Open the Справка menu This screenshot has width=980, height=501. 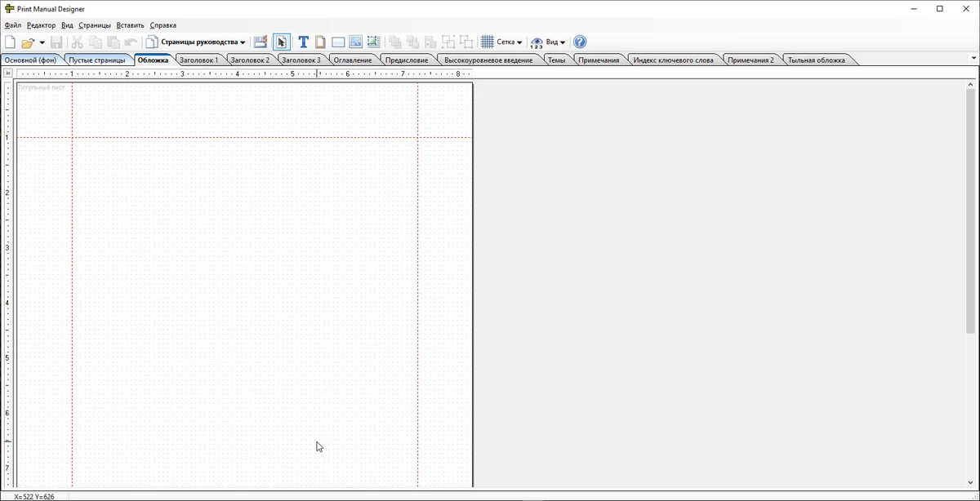point(163,25)
